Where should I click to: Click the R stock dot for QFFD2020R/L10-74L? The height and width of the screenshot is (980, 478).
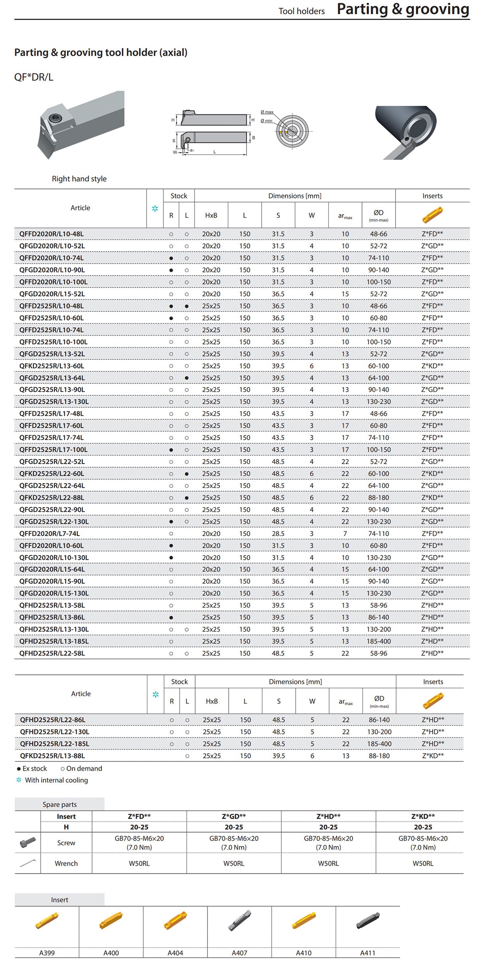171,258
